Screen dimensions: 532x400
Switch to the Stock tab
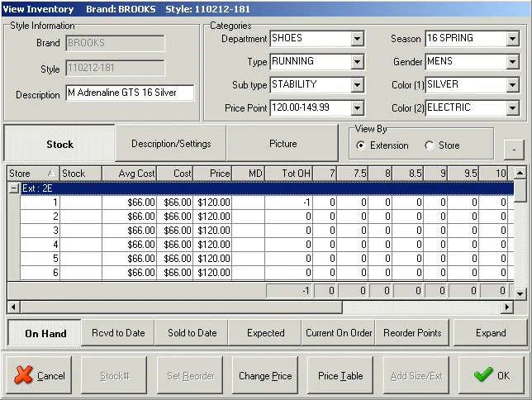point(59,144)
